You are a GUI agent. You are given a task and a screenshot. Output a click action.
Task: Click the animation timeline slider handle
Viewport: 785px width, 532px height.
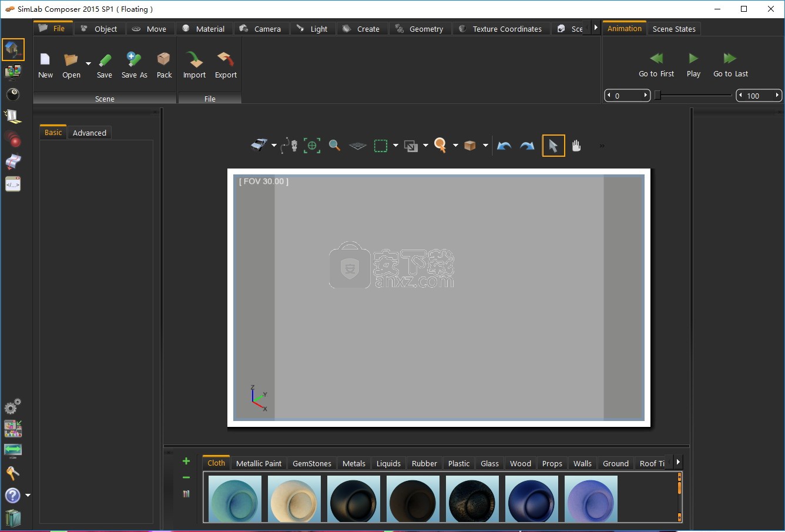pyautogui.click(x=657, y=95)
